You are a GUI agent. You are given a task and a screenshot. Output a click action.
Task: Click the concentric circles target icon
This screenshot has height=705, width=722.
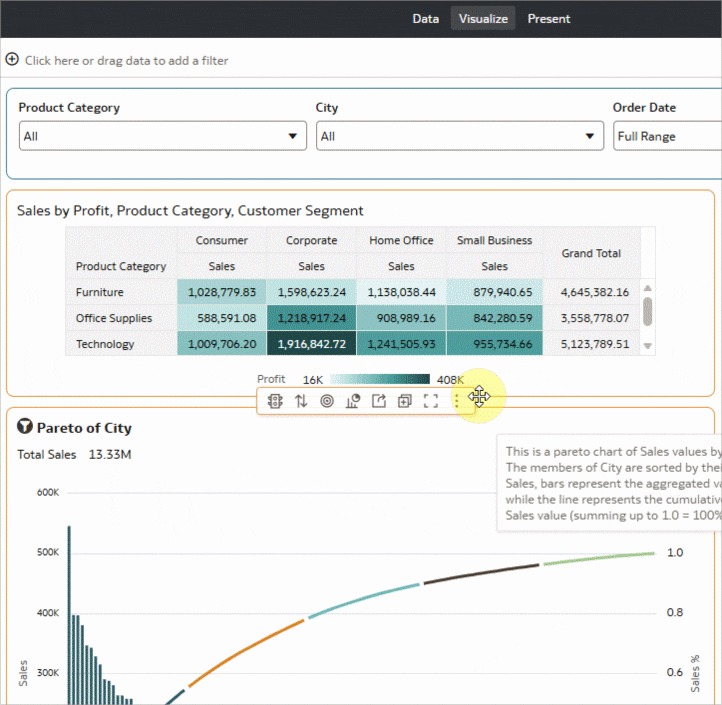tap(327, 401)
